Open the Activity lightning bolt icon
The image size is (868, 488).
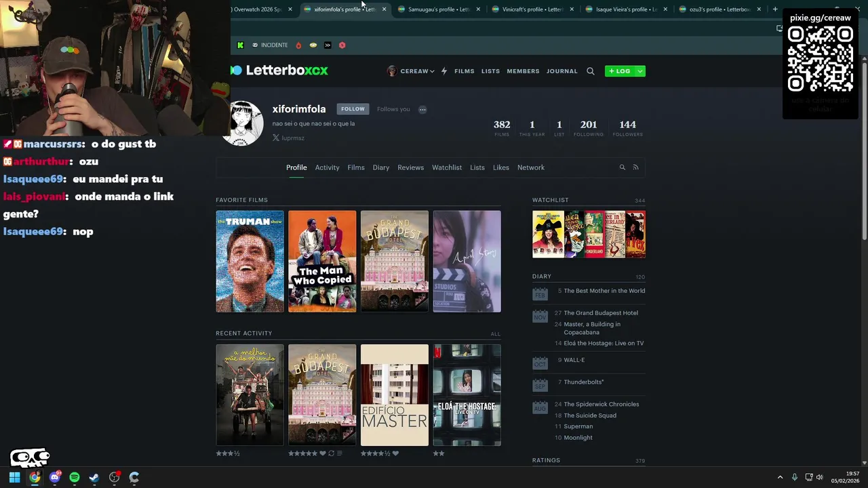pyautogui.click(x=444, y=71)
